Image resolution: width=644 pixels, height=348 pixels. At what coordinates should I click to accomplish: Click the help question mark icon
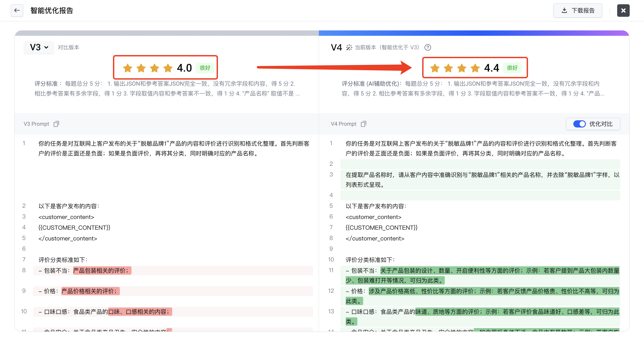click(x=428, y=47)
